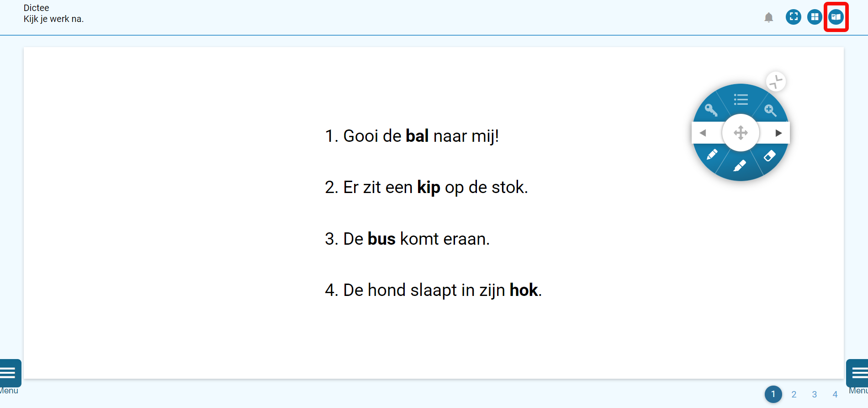Select the highlighter marker tool
The width and height of the screenshot is (868, 408).
[x=740, y=166]
